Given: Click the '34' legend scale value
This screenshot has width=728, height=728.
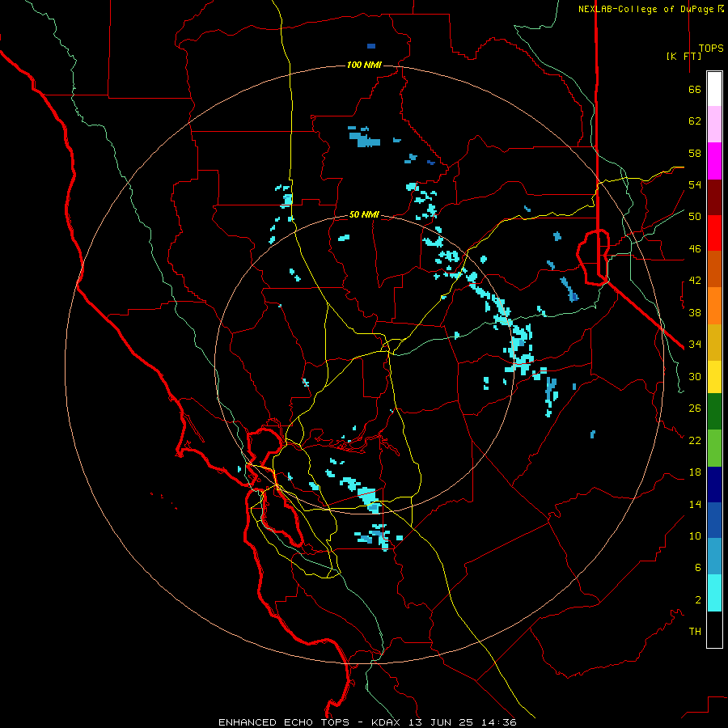Looking at the screenshot, I should [x=695, y=345].
